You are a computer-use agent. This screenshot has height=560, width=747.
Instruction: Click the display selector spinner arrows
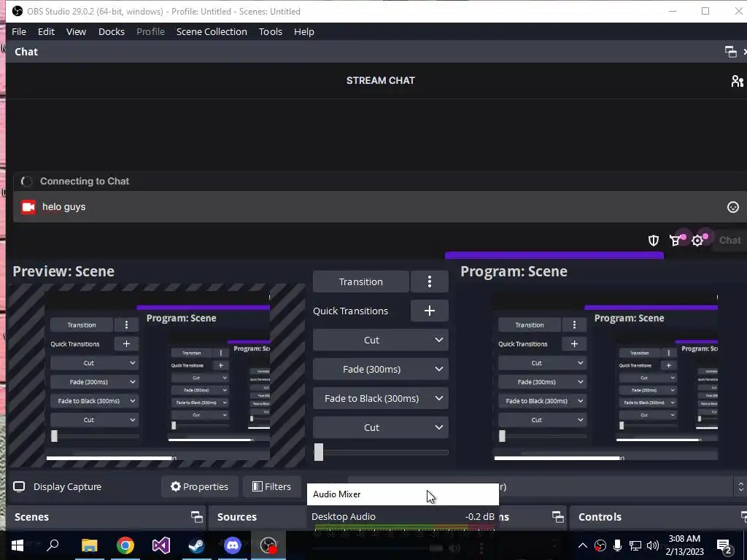[x=740, y=486]
